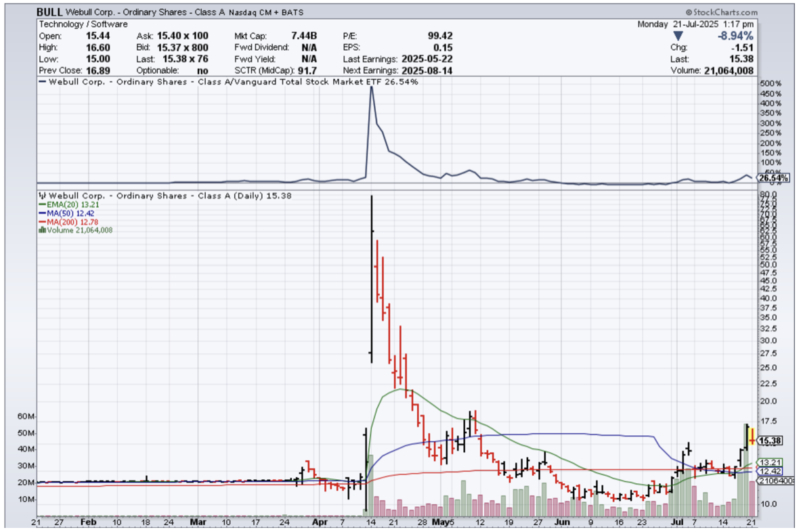Click the copyright symbol beside StockCharts.com
Image resolution: width=799 pixels, height=532 pixels.
coord(689,12)
